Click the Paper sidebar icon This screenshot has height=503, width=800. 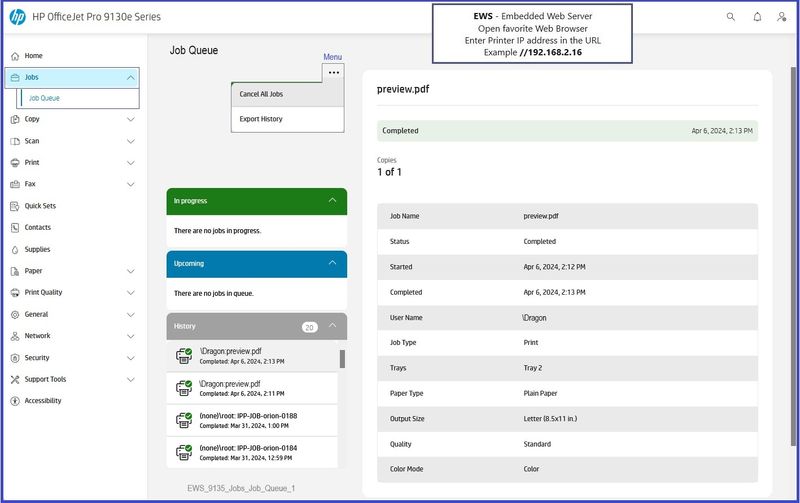(15, 271)
